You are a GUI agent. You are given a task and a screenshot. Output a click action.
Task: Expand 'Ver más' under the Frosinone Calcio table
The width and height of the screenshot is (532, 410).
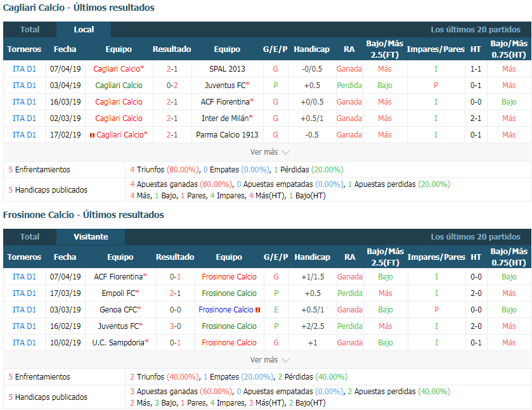[x=269, y=360]
